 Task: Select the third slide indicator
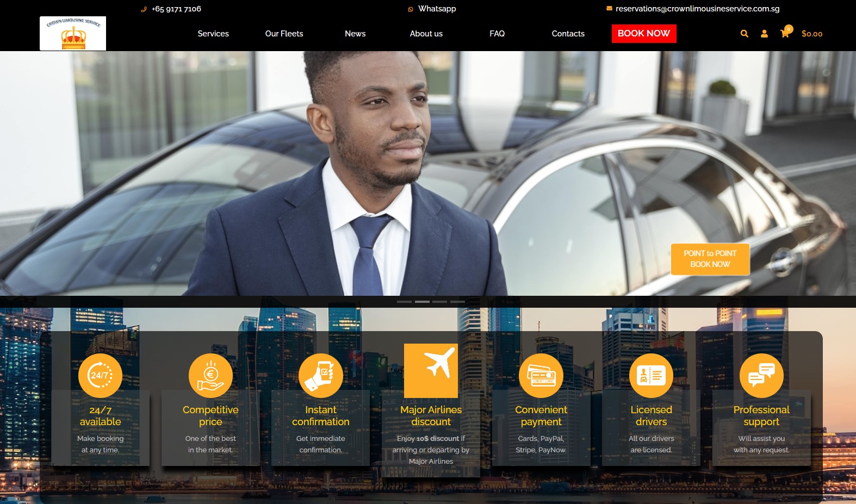click(x=439, y=301)
